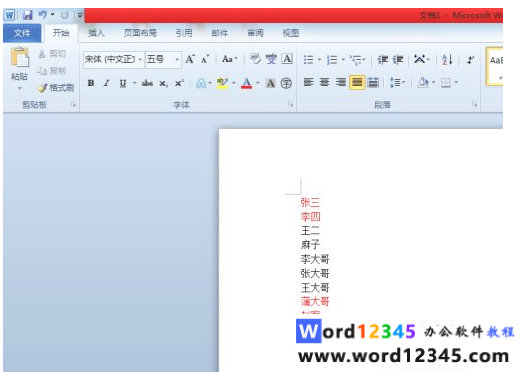Screen dimensions: 519x372
Task: Toggle italic formatting
Action: pos(106,83)
